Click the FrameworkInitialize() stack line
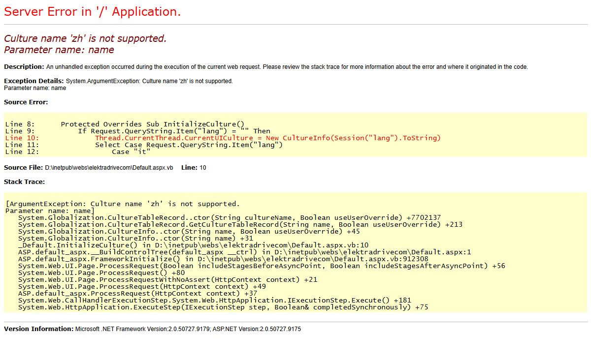This screenshot has height=364, width=591. (223, 259)
